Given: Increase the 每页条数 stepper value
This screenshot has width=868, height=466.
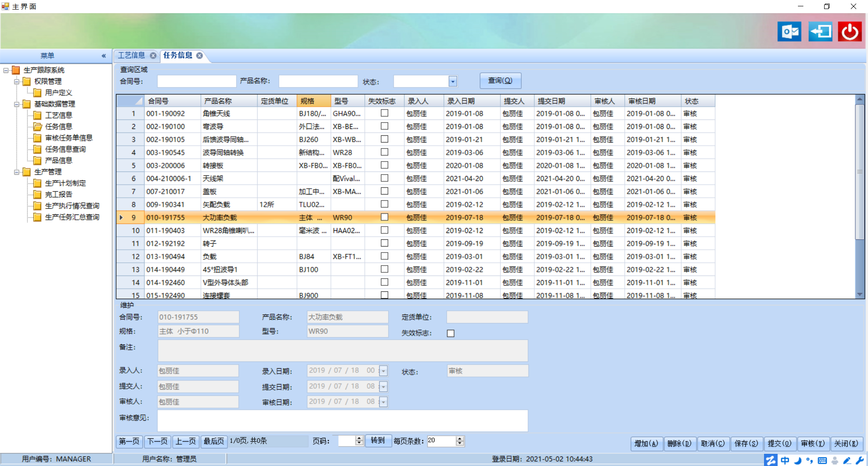Looking at the screenshot, I should pyautogui.click(x=460, y=438).
